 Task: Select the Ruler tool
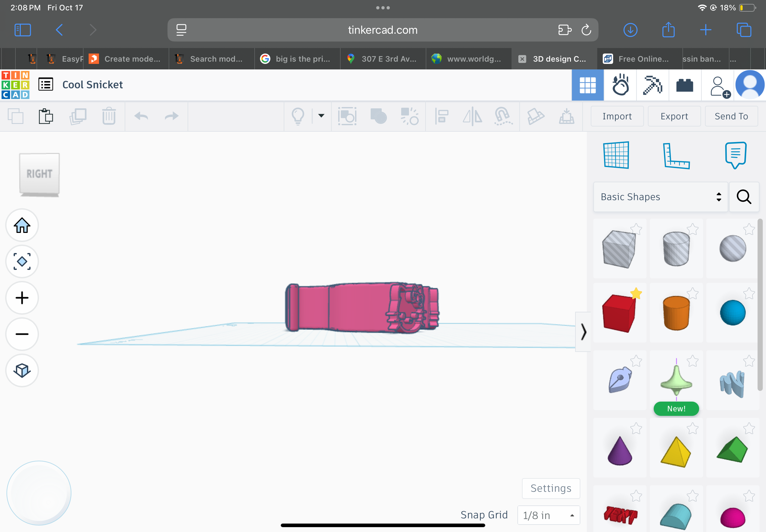[676, 156]
